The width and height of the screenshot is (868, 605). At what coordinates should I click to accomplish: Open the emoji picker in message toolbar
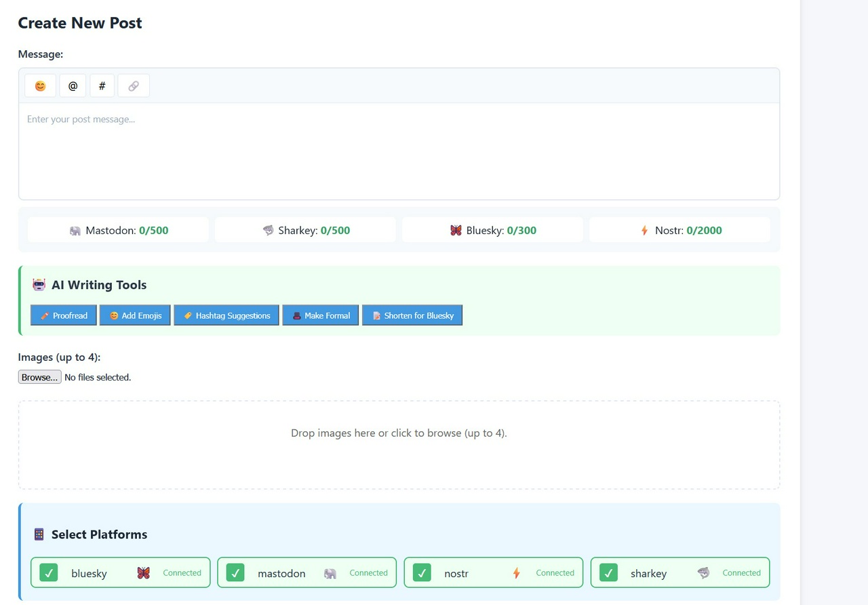pyautogui.click(x=40, y=86)
